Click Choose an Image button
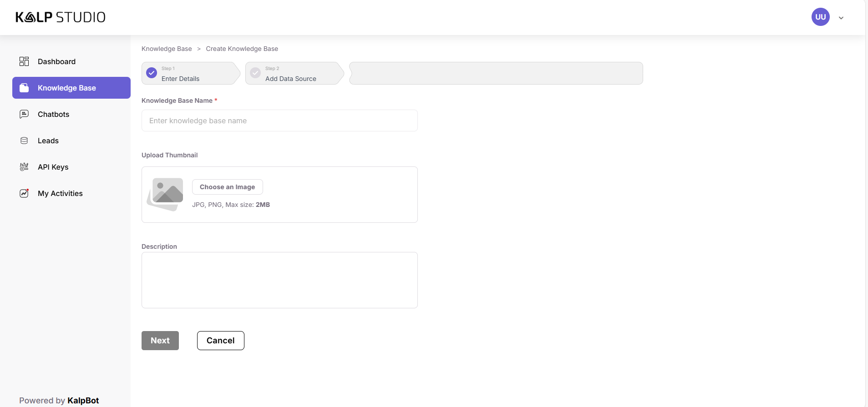 coord(227,187)
